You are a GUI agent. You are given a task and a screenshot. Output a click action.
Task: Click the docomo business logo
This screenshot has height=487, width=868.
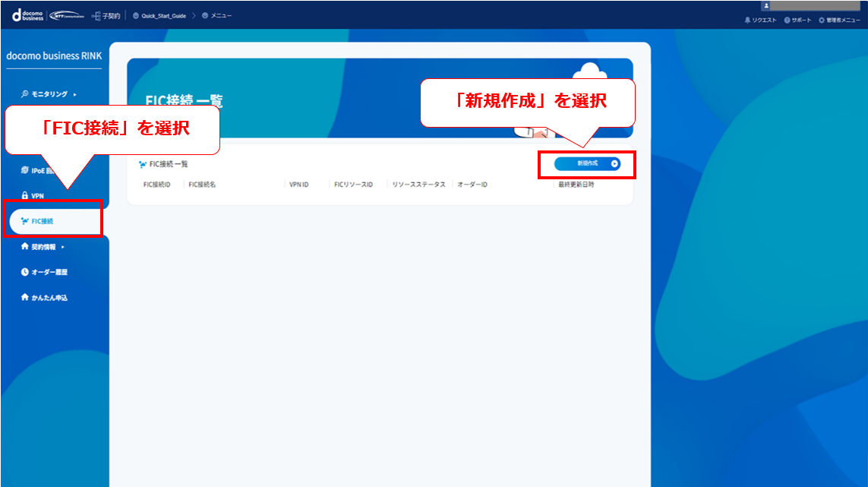click(x=27, y=15)
